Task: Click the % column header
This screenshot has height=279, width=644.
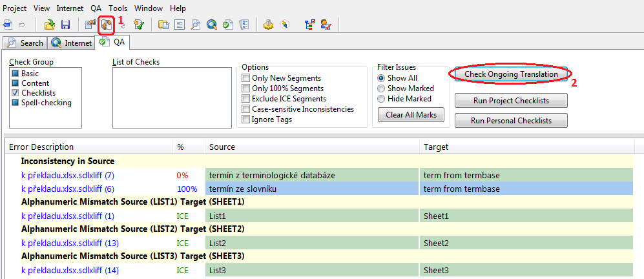Action: 189,147
